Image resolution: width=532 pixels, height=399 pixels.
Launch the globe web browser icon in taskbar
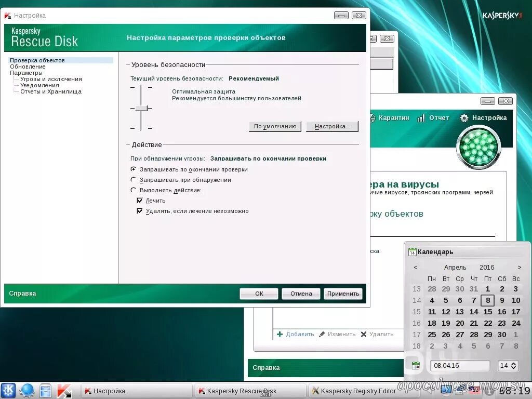point(26,391)
